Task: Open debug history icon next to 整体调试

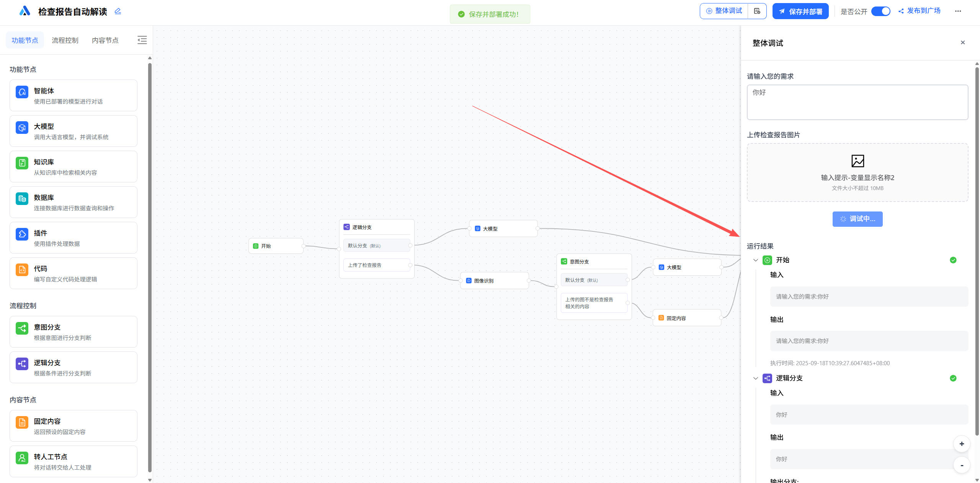Action: (x=757, y=11)
